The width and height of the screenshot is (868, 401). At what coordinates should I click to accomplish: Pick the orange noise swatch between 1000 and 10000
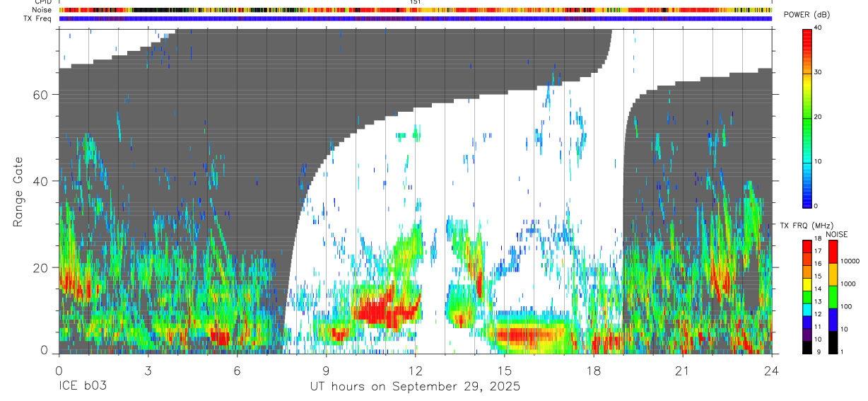pyautogui.click(x=833, y=274)
